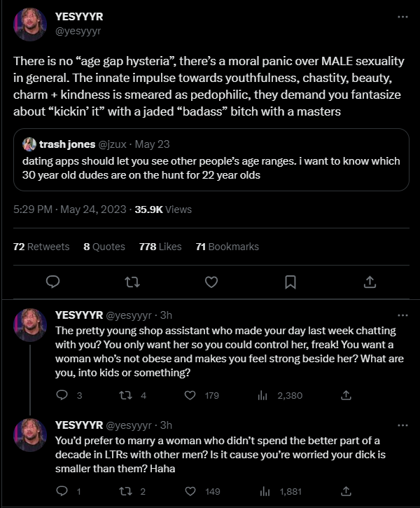This screenshot has height=508, width=420.
Task: Like the main tweet
Action: (x=211, y=282)
